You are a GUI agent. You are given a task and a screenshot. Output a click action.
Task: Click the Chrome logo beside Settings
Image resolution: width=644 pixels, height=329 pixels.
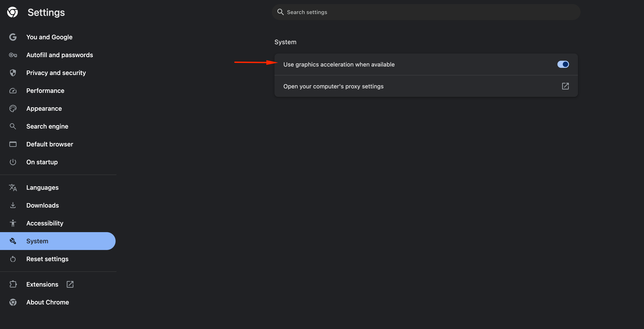[12, 12]
